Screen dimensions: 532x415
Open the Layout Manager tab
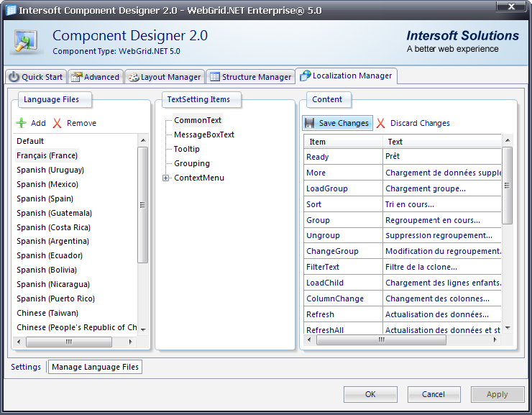pyautogui.click(x=165, y=77)
